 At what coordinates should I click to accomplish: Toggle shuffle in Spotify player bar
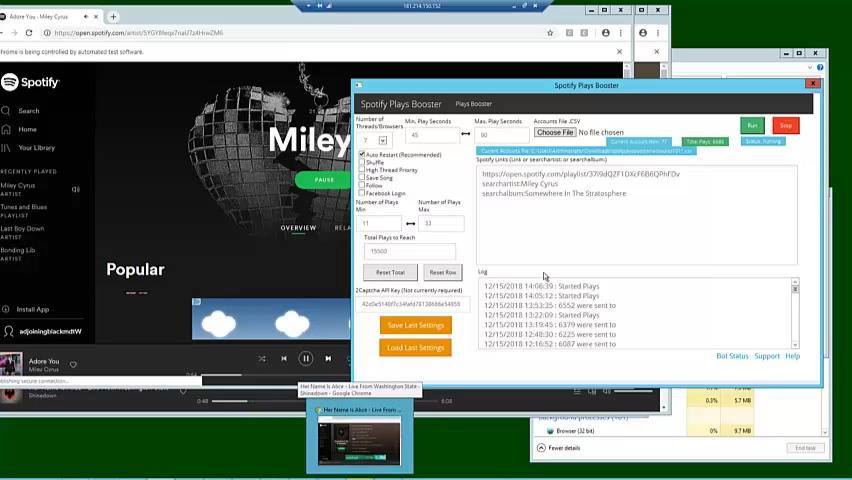pos(262,359)
